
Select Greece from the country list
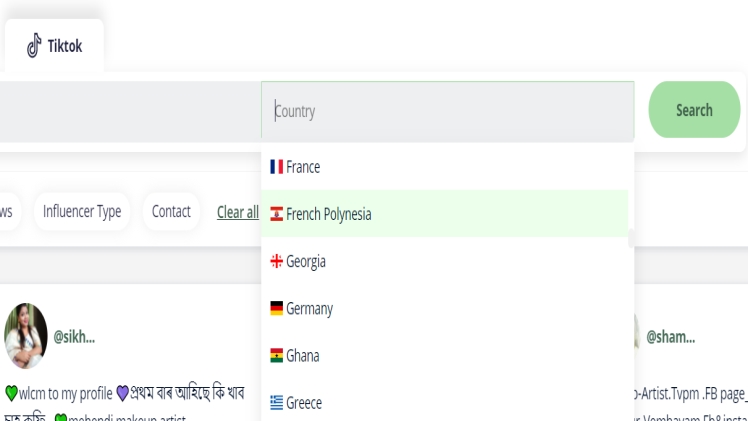pyautogui.click(x=303, y=402)
